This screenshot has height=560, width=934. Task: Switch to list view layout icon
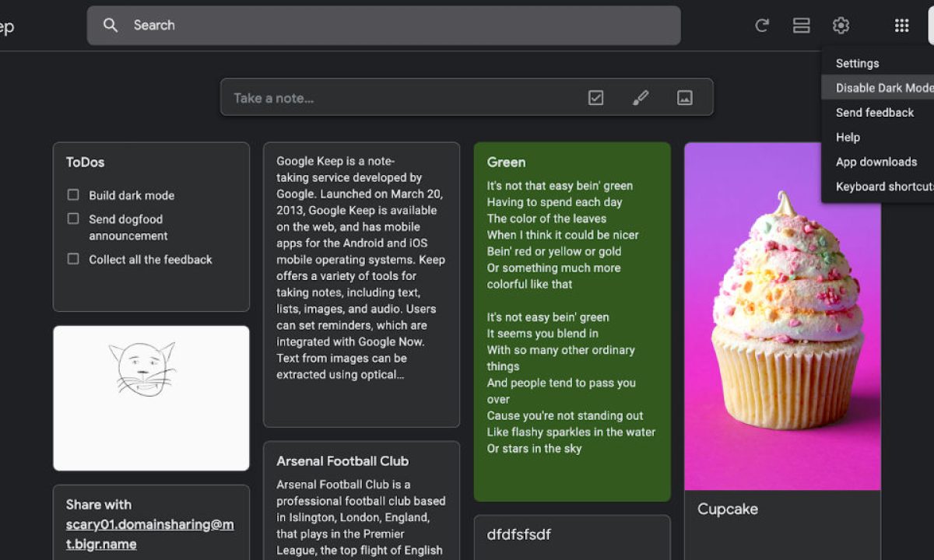802,26
